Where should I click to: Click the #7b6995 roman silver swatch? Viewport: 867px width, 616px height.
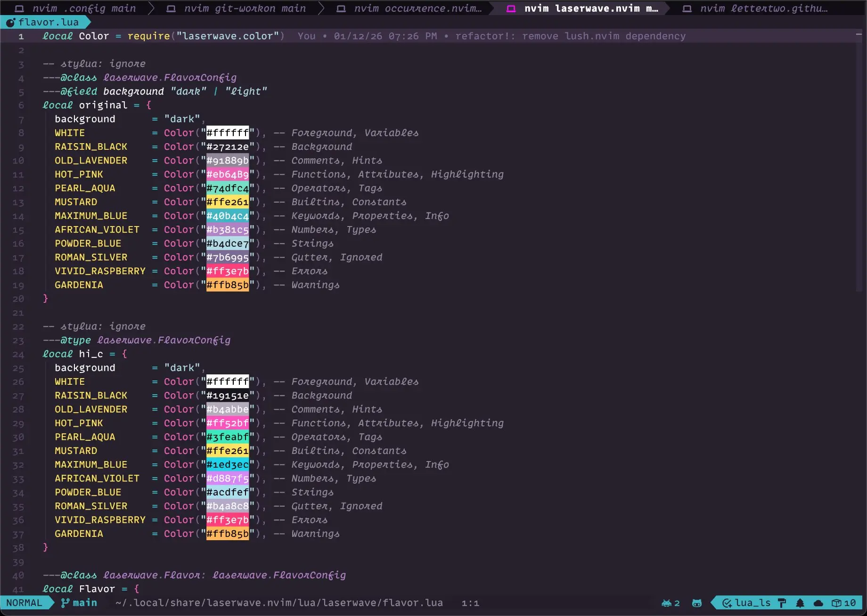pos(228,257)
